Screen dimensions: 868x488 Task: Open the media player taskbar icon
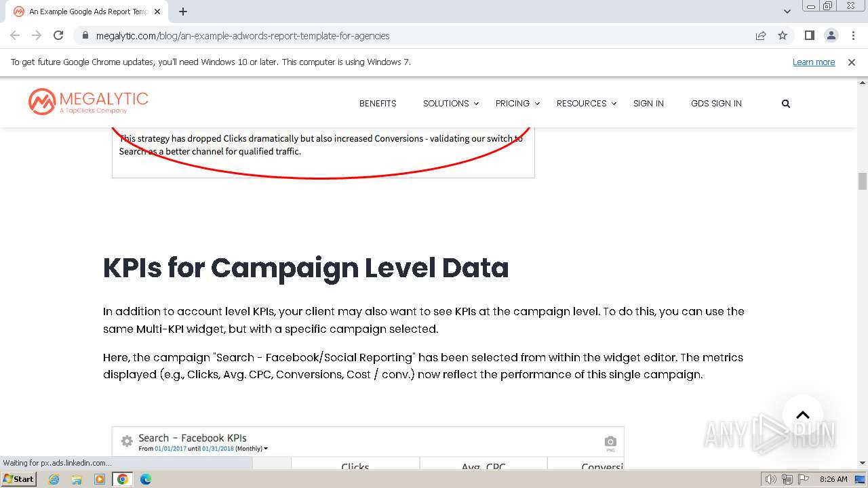(100, 479)
